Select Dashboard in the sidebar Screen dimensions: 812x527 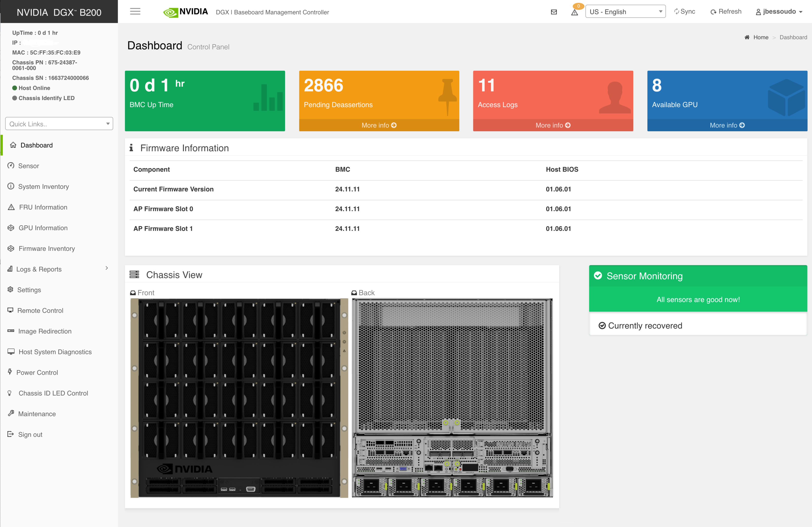(x=37, y=145)
